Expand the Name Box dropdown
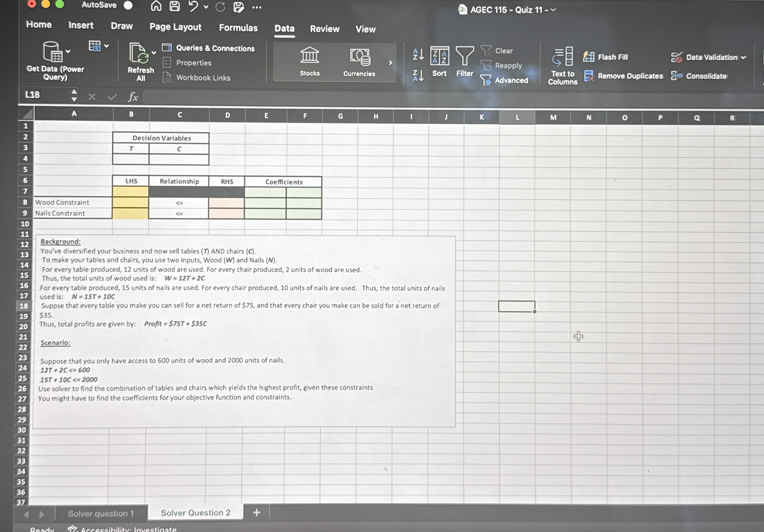Image resolution: width=764 pixels, height=532 pixels. tap(74, 96)
